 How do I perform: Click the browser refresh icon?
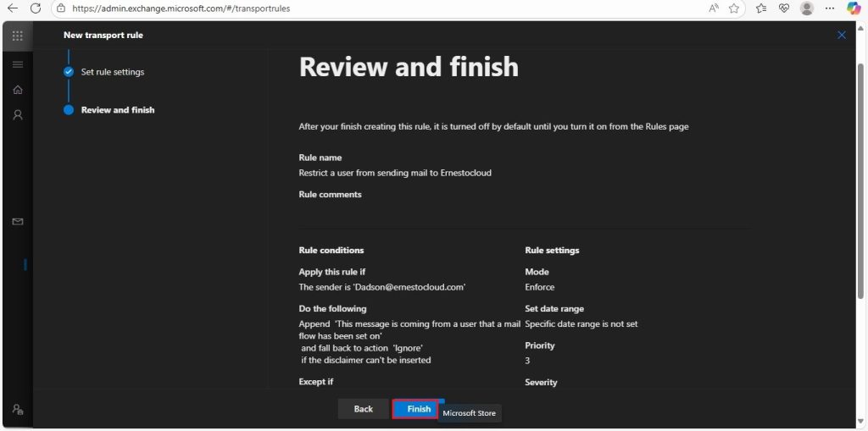36,8
